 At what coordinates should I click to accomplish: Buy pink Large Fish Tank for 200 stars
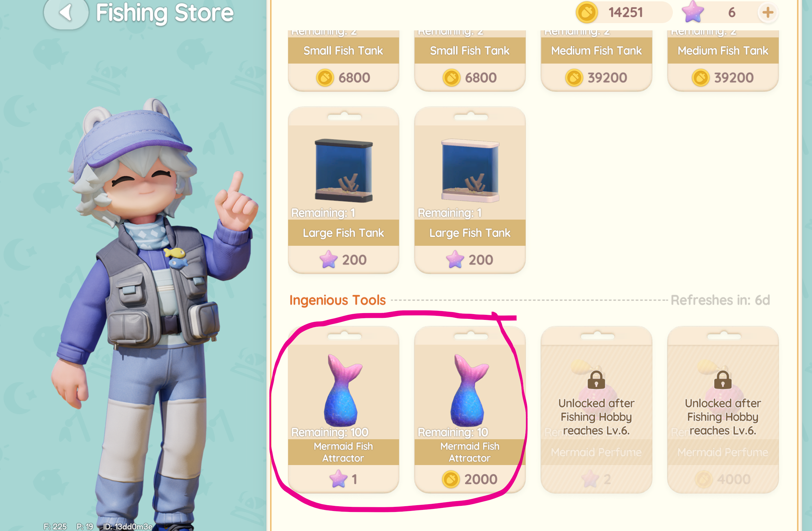pos(470,259)
